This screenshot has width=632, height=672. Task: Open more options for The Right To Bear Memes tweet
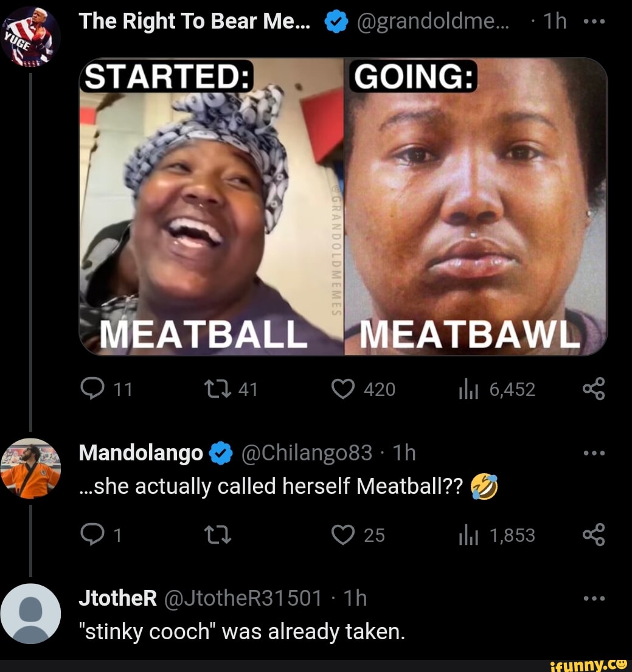593,22
